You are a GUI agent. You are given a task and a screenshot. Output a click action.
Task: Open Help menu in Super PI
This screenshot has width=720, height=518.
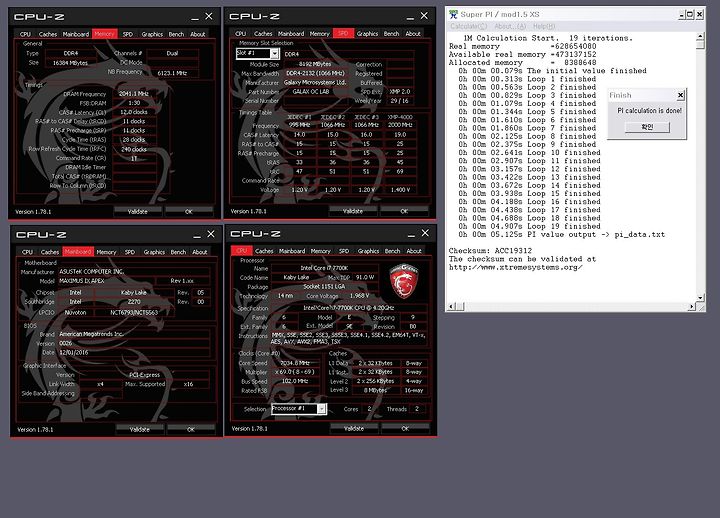click(x=544, y=26)
